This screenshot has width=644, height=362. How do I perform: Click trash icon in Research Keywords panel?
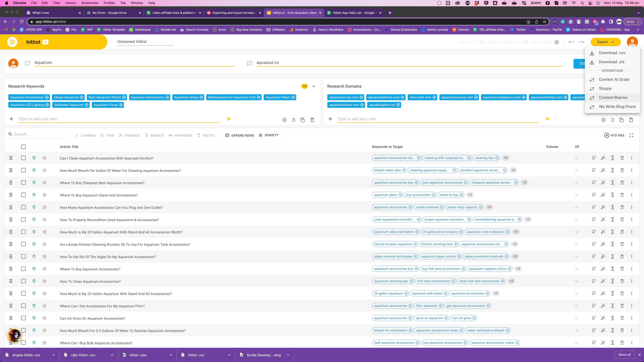(x=312, y=120)
